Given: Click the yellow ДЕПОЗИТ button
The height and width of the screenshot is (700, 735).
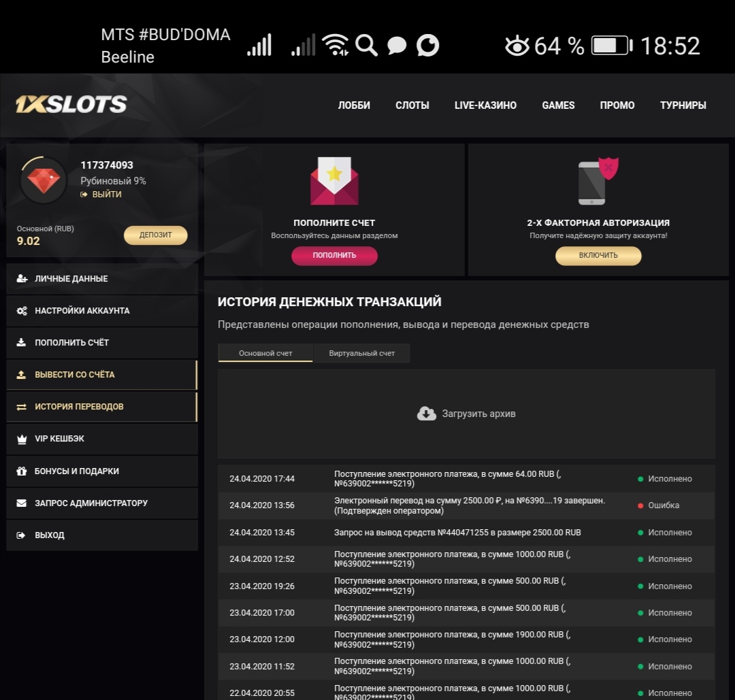Looking at the screenshot, I should point(156,235).
